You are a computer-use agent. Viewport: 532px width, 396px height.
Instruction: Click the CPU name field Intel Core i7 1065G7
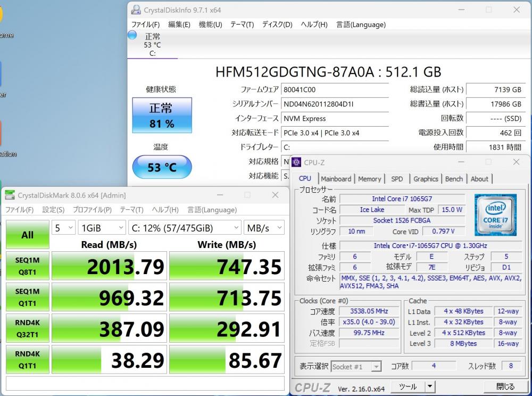click(402, 199)
